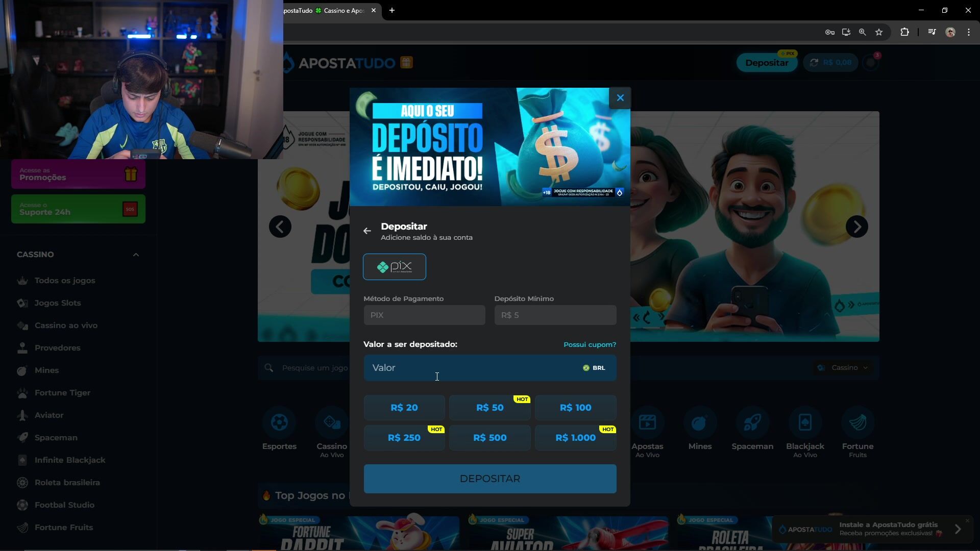Open Mines in the sidebar

pos(46,370)
